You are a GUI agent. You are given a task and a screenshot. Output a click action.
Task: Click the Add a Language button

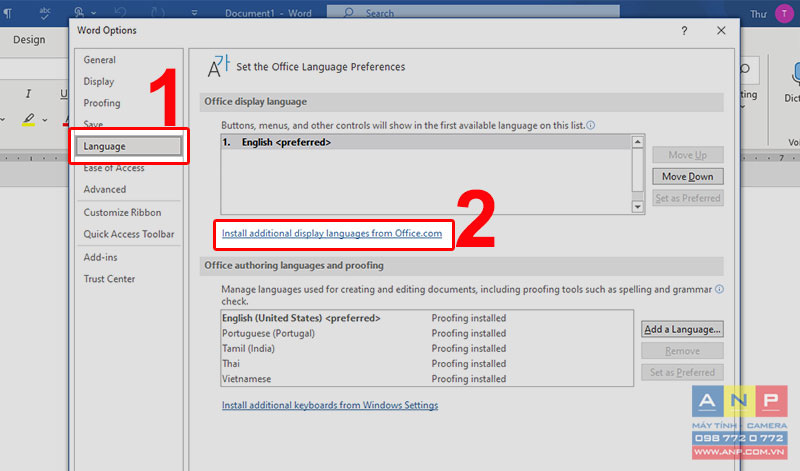click(x=682, y=329)
